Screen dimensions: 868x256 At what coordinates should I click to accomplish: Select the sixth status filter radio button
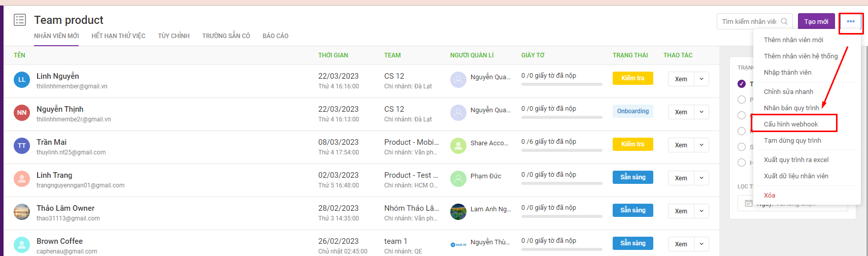point(742,163)
